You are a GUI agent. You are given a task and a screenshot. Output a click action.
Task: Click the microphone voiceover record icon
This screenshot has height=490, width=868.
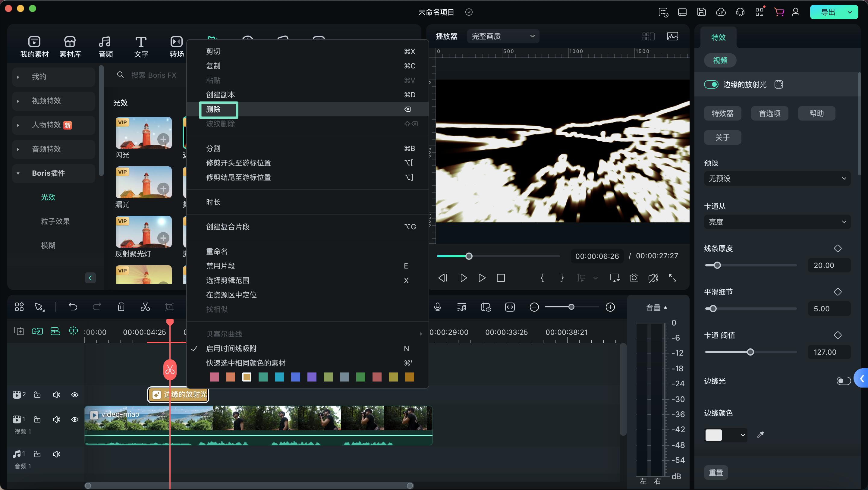[x=437, y=307]
